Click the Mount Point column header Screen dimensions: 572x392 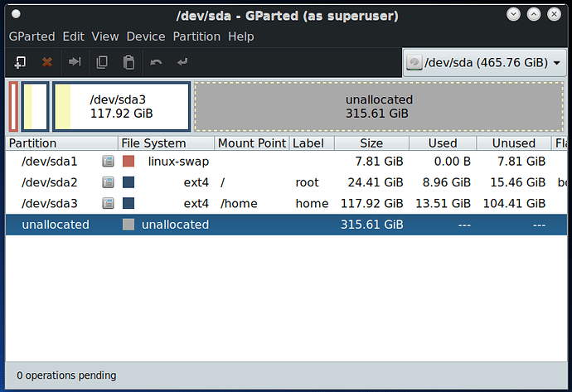[x=252, y=143]
